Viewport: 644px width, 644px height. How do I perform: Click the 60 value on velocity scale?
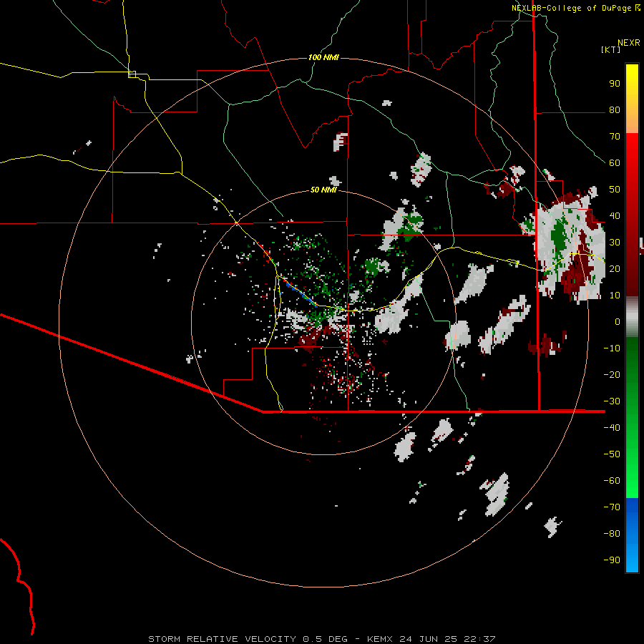point(615,162)
